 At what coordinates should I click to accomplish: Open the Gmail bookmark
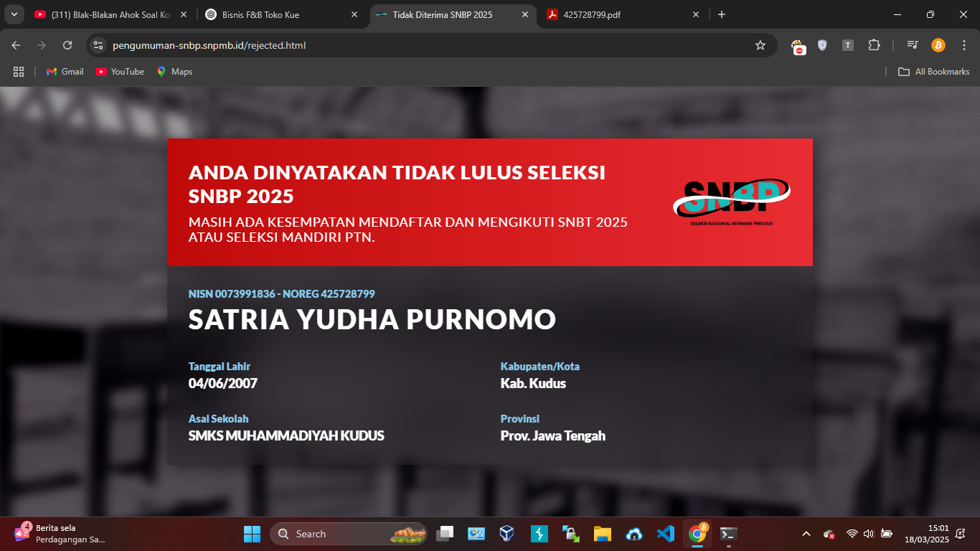click(x=65, y=72)
